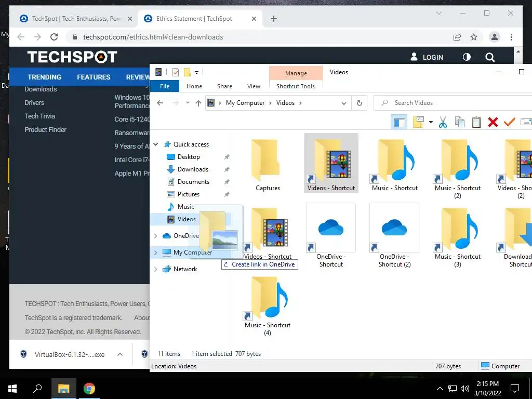Click the Explorer refresh button
Image resolution: width=532 pixels, height=399 pixels.
pos(360,103)
